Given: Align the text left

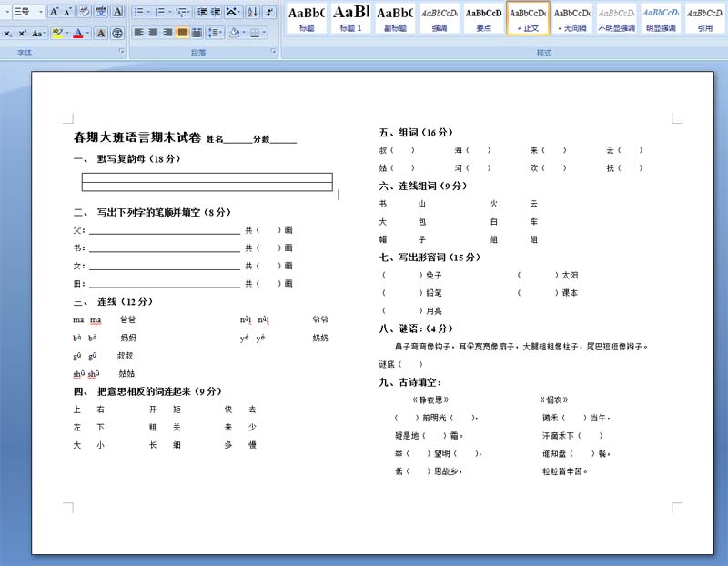Looking at the screenshot, I should click(139, 33).
